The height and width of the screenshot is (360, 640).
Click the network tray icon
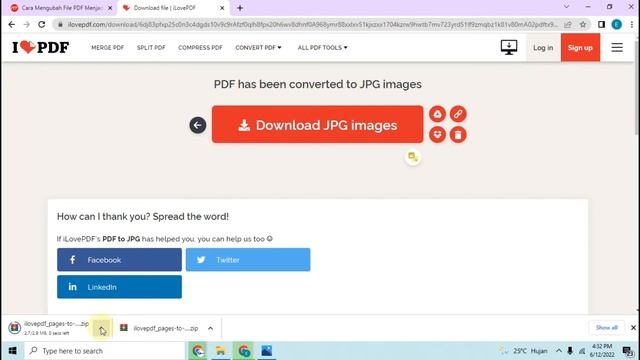[x=582, y=351]
